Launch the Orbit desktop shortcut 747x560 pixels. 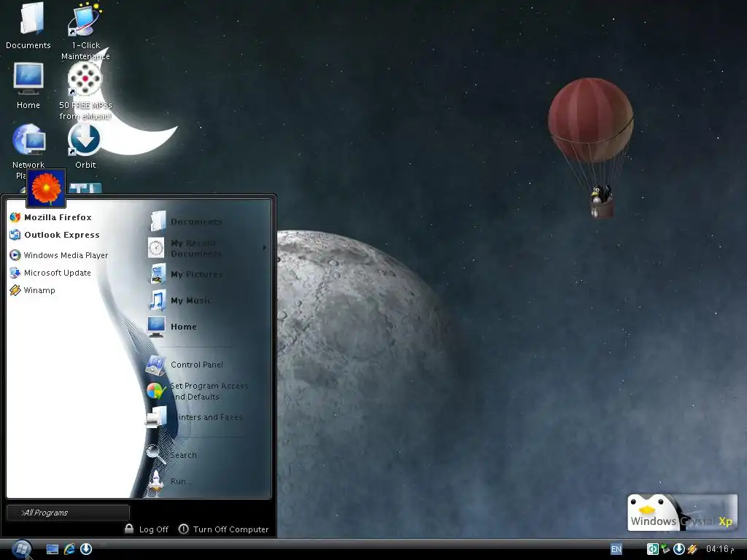[x=85, y=145]
